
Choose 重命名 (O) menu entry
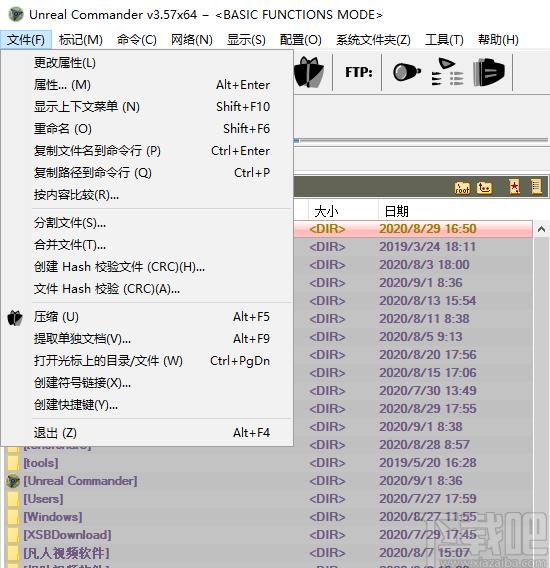click(x=147, y=129)
